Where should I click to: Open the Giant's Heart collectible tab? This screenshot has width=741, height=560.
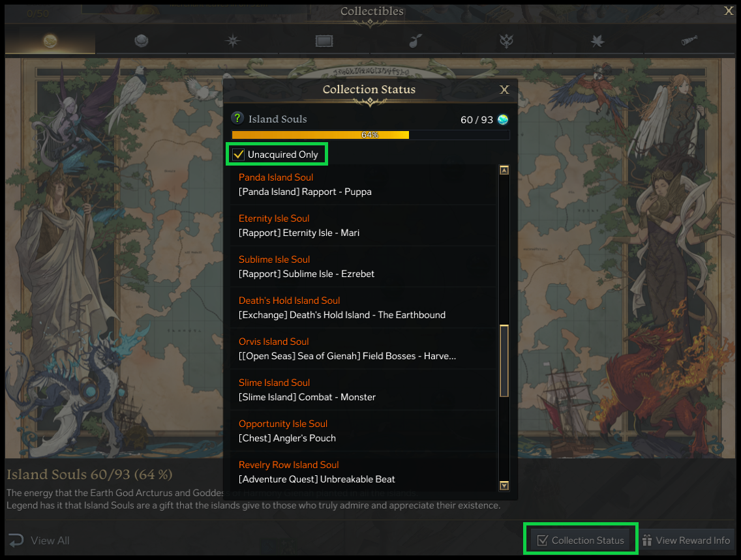click(142, 41)
